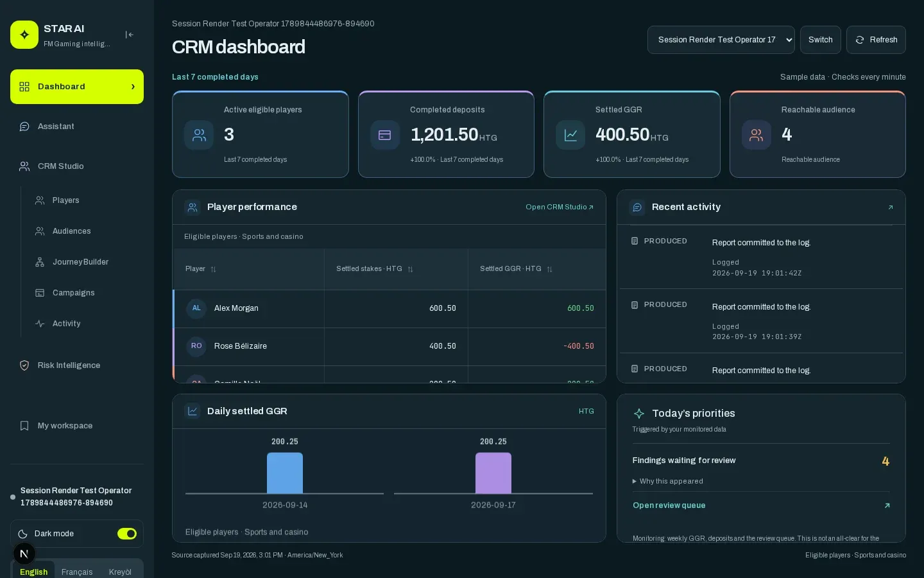Sort by Settled GGR HTG column
Viewport: 924px width, 578px height.
click(516, 269)
